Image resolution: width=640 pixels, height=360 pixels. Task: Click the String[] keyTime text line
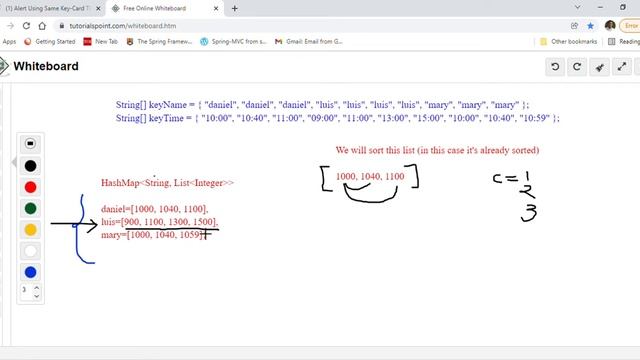click(338, 118)
